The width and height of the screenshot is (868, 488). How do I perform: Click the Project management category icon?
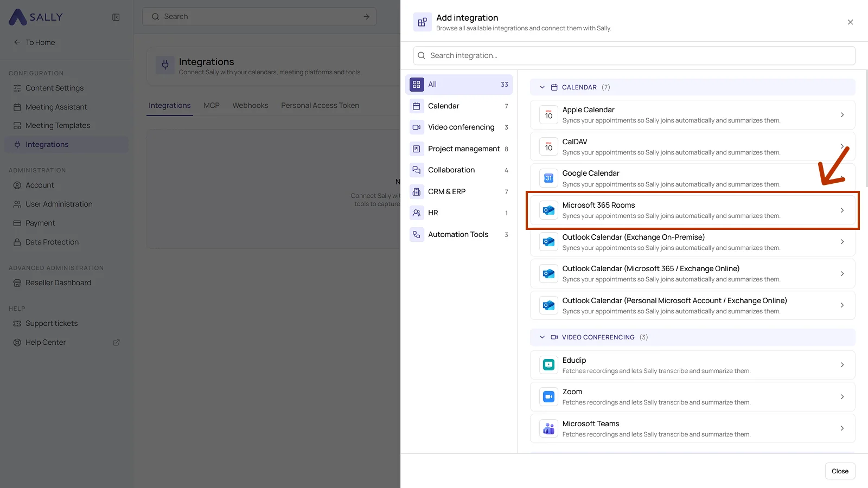point(416,149)
